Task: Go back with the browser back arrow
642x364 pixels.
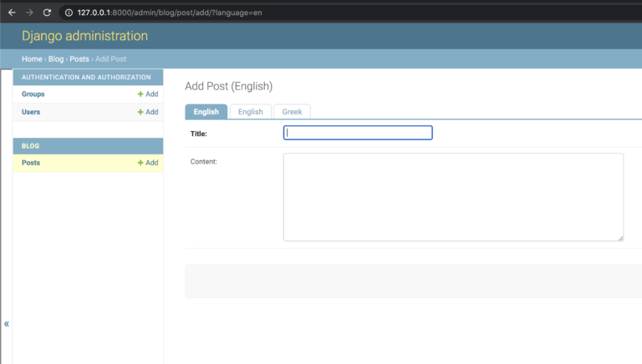Action: (12, 13)
